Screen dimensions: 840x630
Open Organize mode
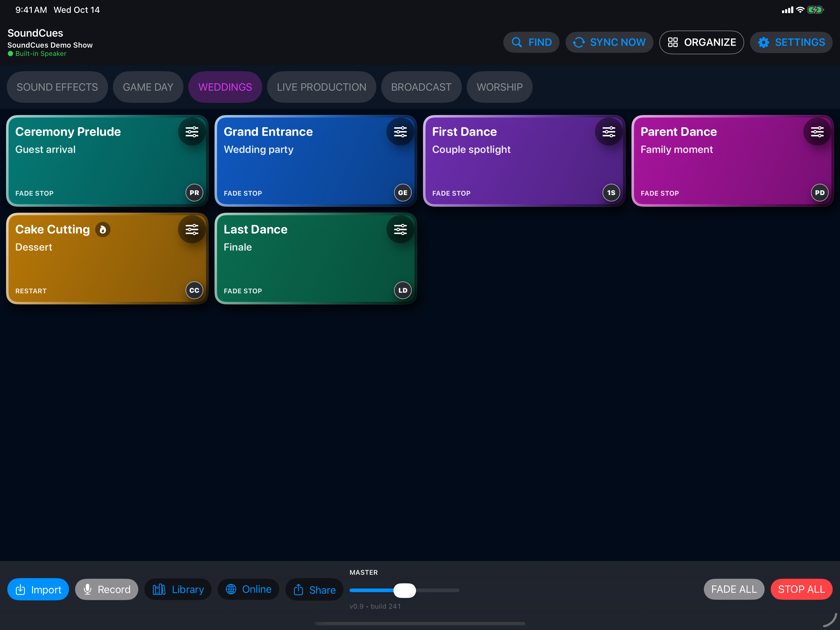tap(702, 42)
